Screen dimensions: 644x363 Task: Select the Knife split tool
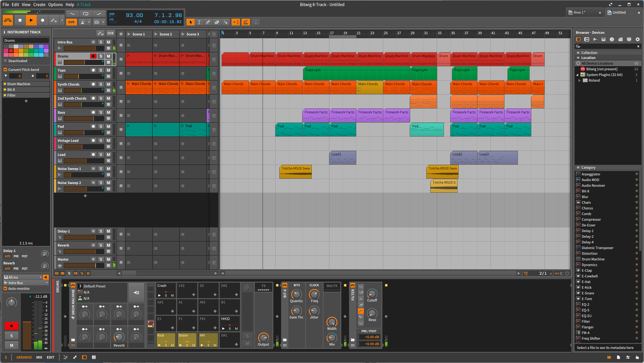tap(226, 22)
